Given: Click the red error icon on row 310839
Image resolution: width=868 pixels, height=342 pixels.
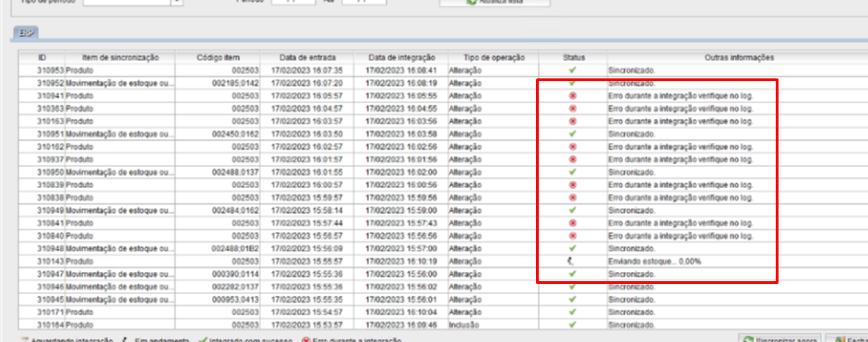Looking at the screenshot, I should pos(573,185).
